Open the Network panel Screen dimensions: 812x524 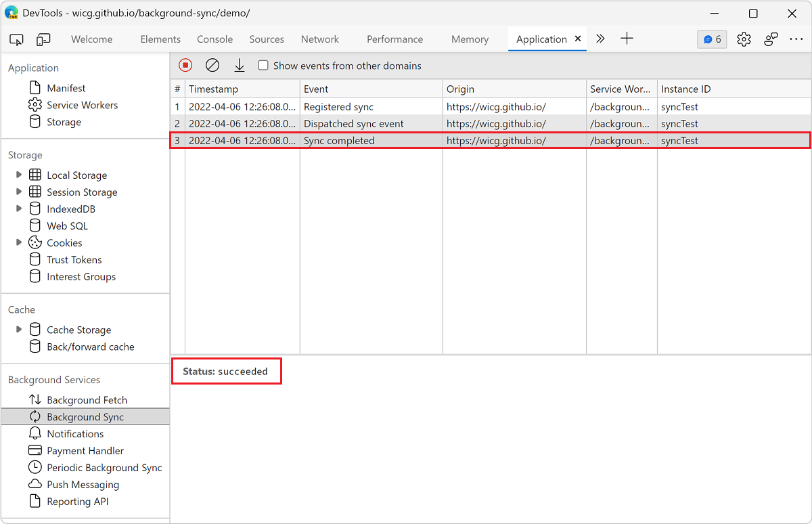pyautogui.click(x=319, y=39)
